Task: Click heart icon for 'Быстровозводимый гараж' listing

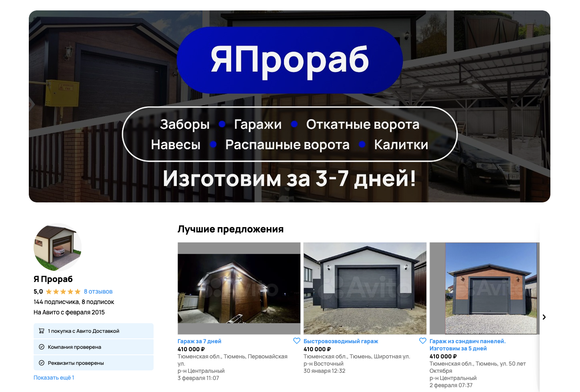Action: pyautogui.click(x=422, y=341)
